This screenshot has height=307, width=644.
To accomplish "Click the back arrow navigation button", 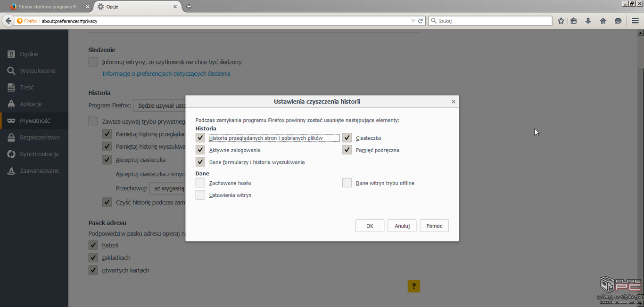I will click(x=8, y=21).
